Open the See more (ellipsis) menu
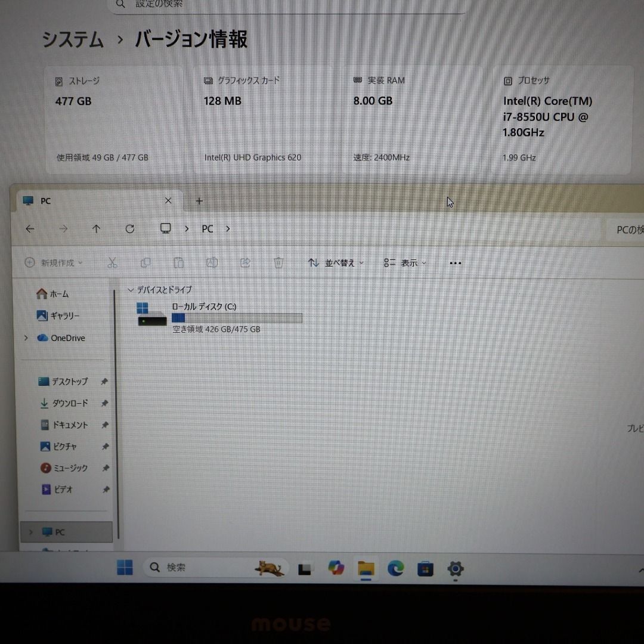Screen dimensions: 644x644 point(456,262)
